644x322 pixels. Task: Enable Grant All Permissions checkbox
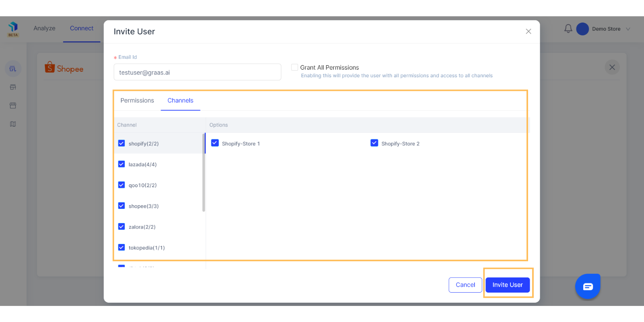click(295, 67)
